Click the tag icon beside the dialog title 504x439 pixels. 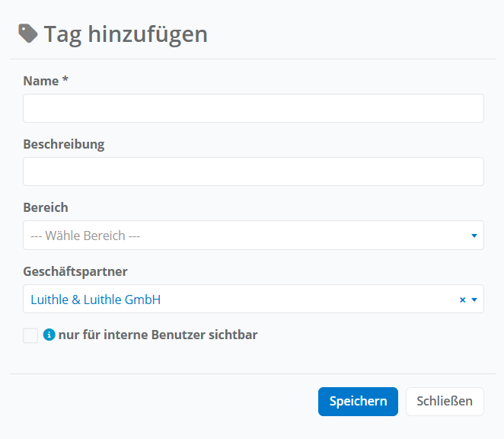click(x=28, y=33)
